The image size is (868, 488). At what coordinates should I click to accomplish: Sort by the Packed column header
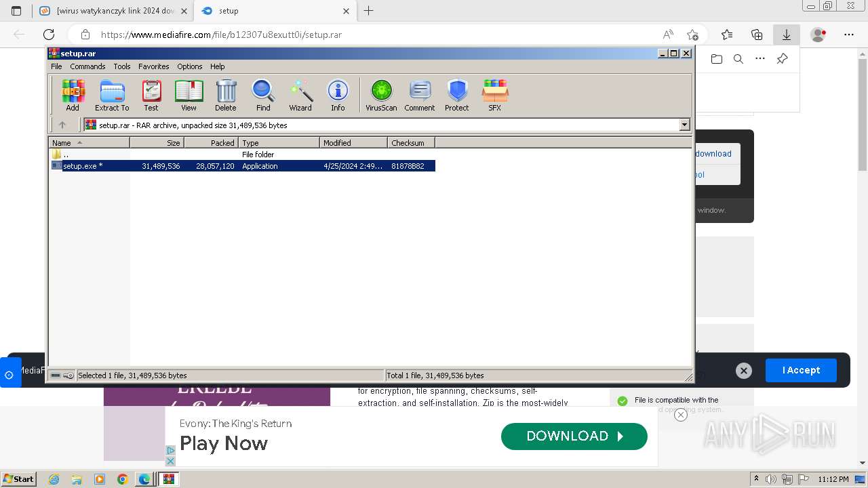[x=211, y=142]
